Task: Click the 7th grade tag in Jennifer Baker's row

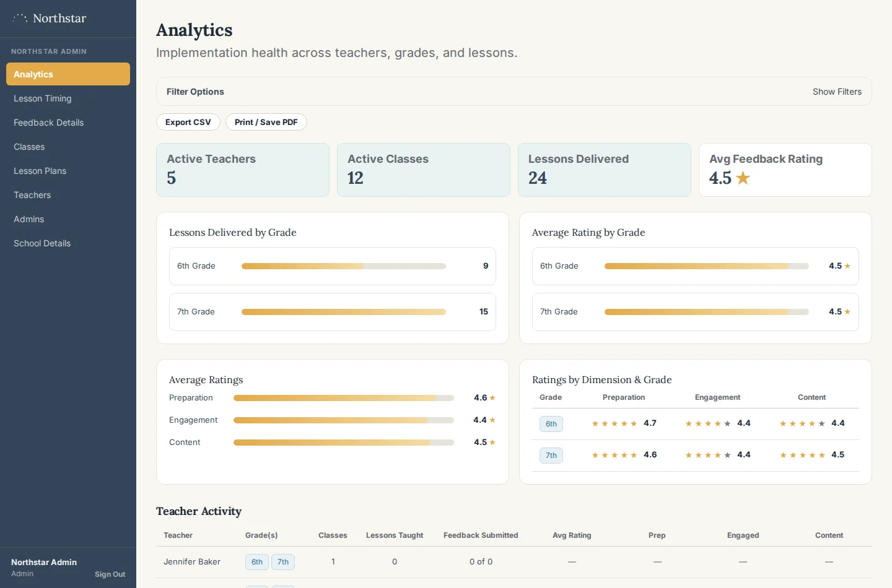Action: pos(283,562)
